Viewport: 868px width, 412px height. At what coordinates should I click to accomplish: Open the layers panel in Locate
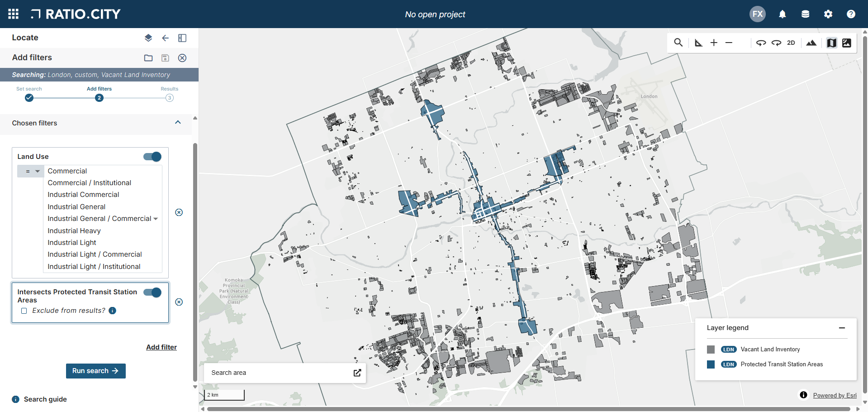click(148, 38)
